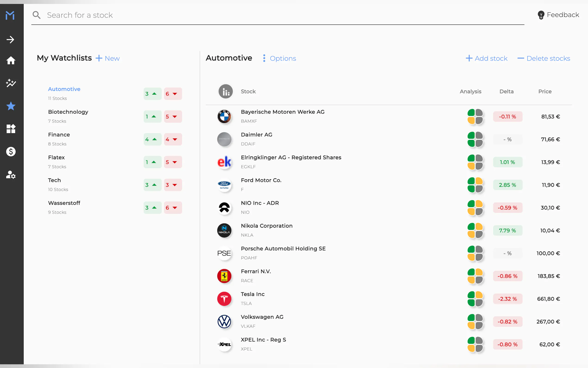
Task: Select the Biotechnology watchlist
Action: click(x=68, y=112)
